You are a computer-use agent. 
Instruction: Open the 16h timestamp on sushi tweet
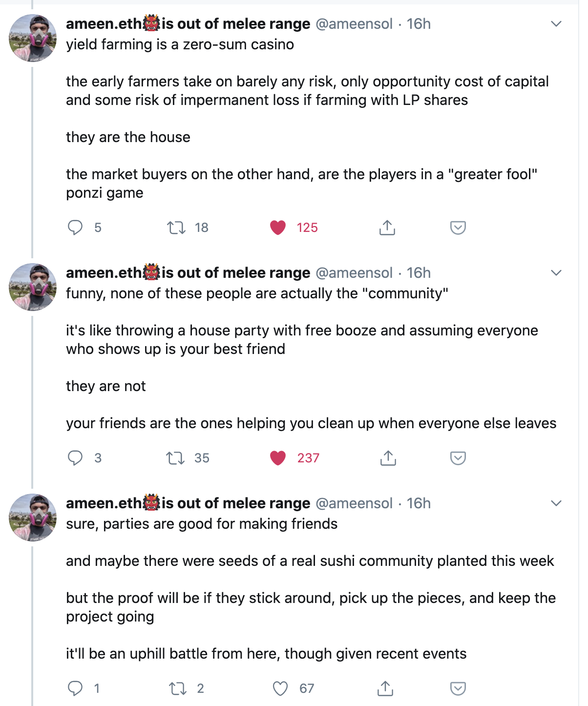(419, 503)
